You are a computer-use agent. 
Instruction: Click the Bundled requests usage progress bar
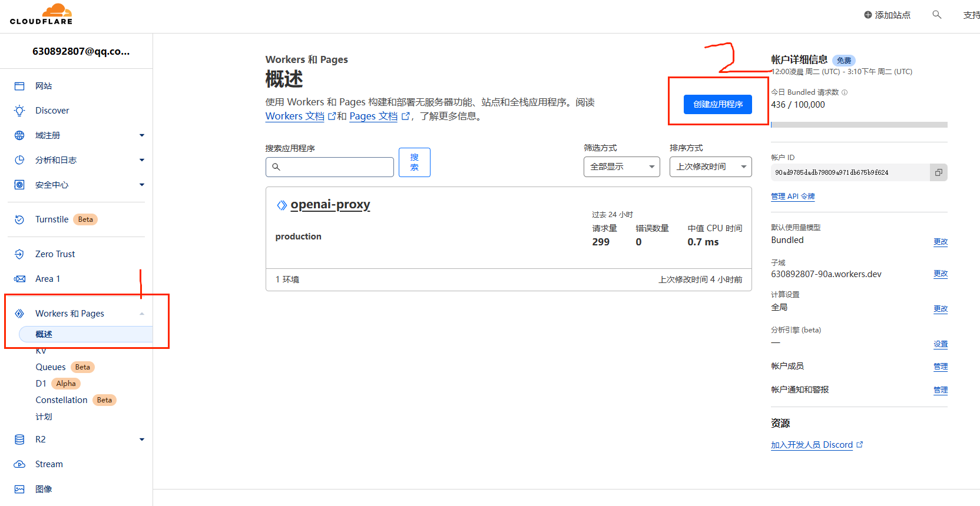[x=859, y=125]
